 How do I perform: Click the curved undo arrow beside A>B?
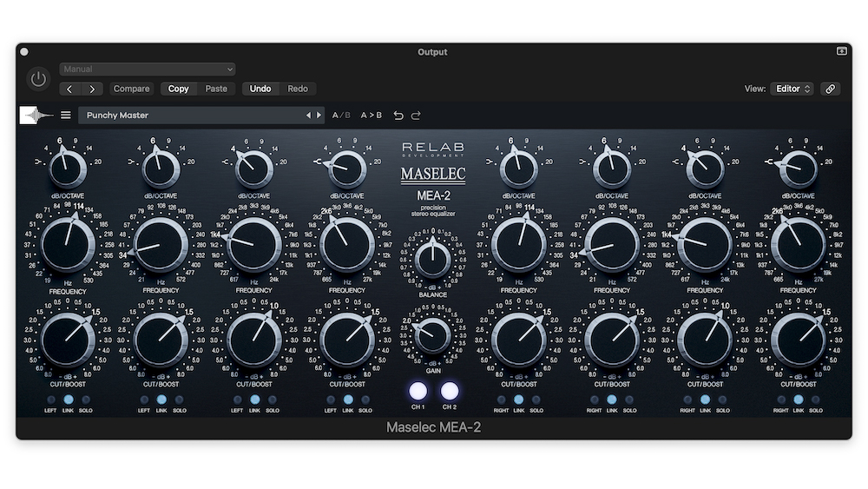[x=398, y=116]
